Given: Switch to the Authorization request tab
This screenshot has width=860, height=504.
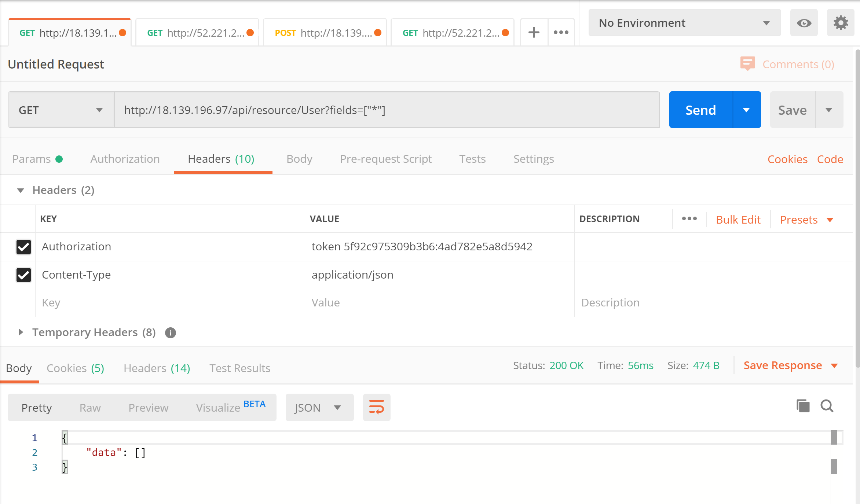Looking at the screenshot, I should point(125,159).
